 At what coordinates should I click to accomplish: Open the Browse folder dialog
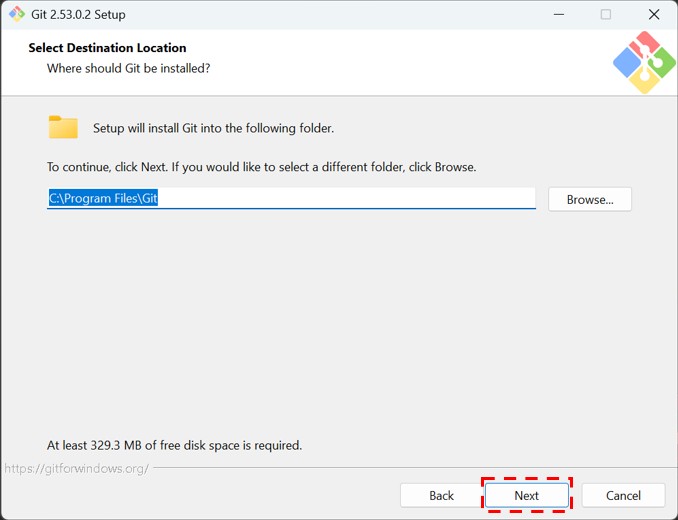click(x=589, y=199)
